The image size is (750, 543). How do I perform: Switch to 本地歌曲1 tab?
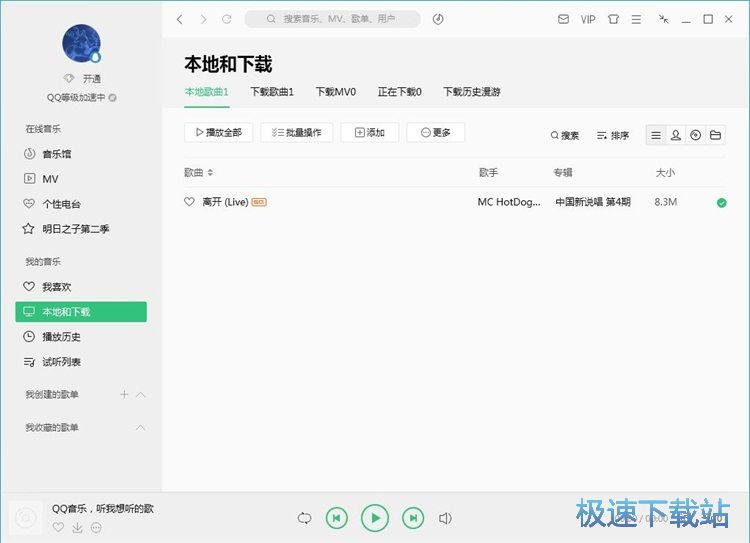(207, 92)
